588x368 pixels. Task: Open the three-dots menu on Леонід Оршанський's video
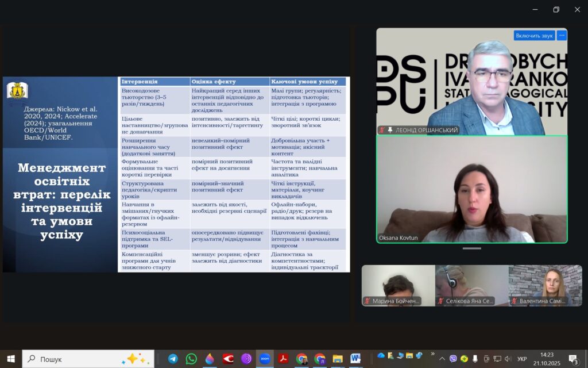(562, 36)
